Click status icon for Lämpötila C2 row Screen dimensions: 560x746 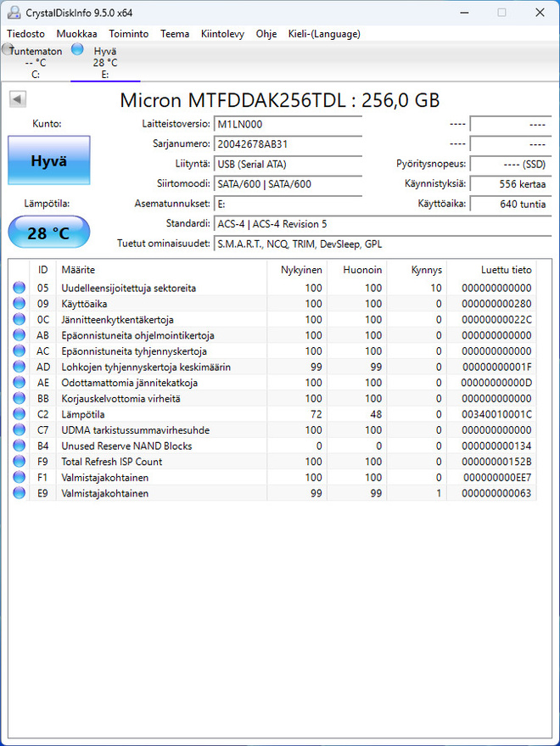(19, 414)
